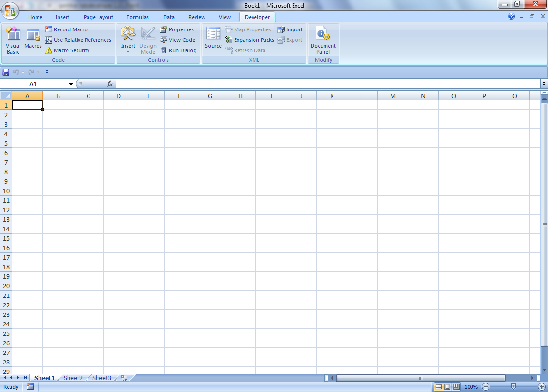
Task: Toggle Use Relative References
Action: (78, 40)
